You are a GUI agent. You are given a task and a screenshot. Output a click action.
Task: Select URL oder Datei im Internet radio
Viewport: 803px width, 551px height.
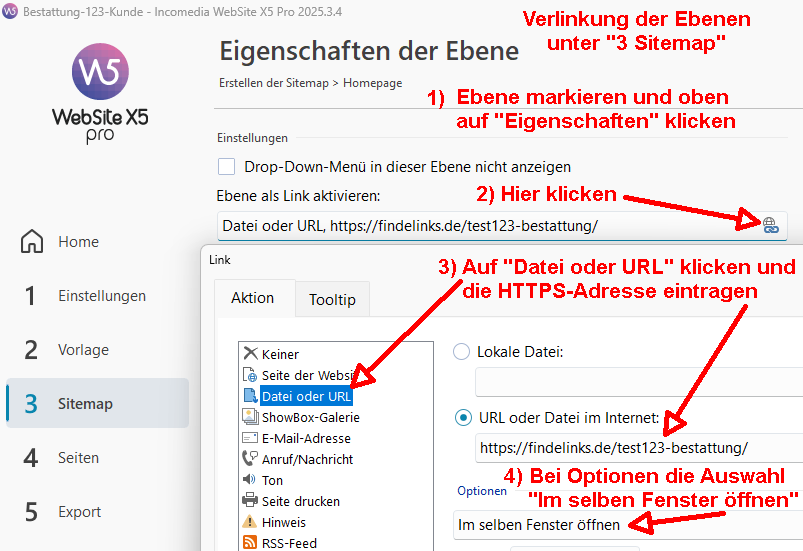tap(463, 417)
